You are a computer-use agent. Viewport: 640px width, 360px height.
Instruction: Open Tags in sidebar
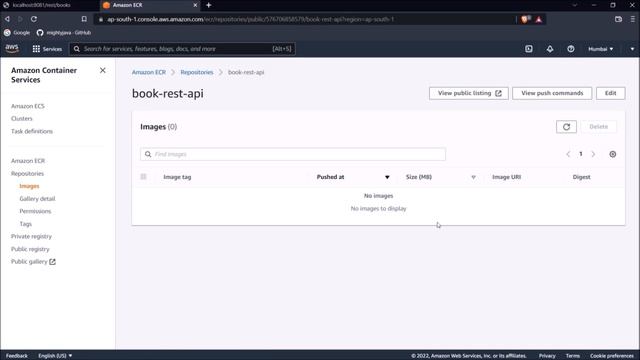pos(25,224)
